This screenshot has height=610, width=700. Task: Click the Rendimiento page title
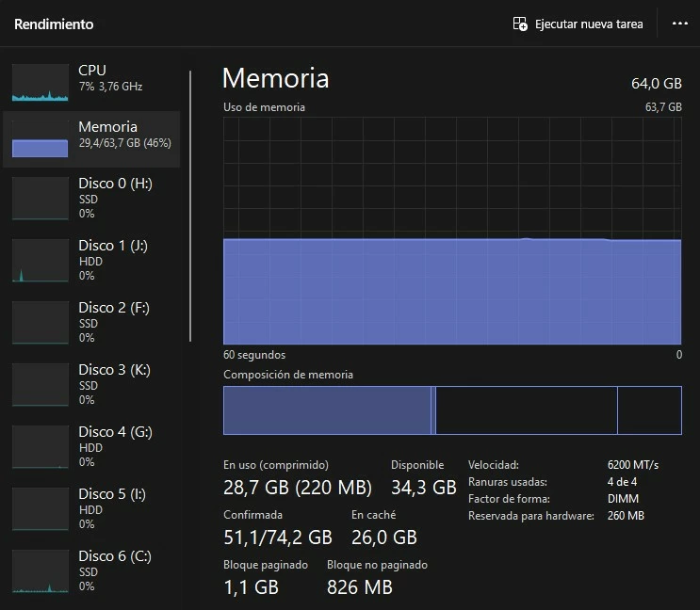pyautogui.click(x=54, y=24)
